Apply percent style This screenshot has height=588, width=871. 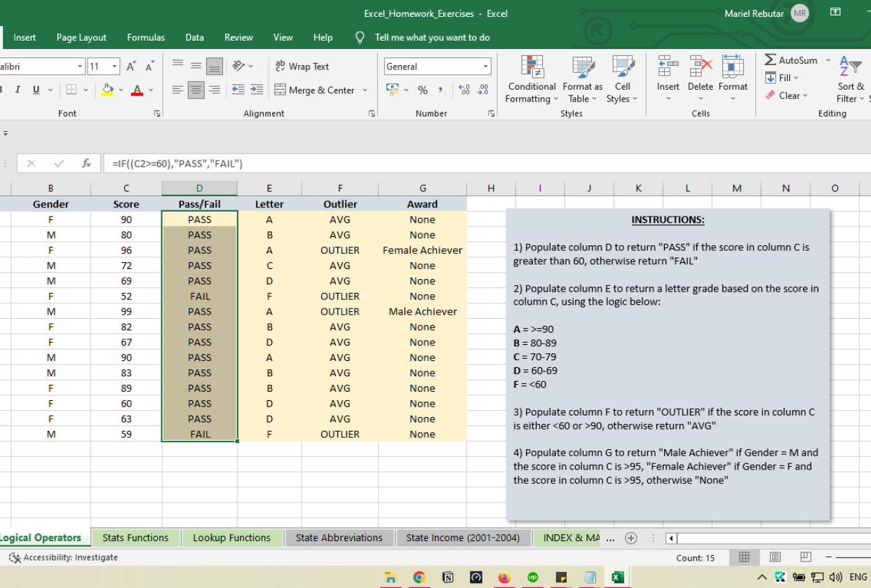pyautogui.click(x=423, y=90)
